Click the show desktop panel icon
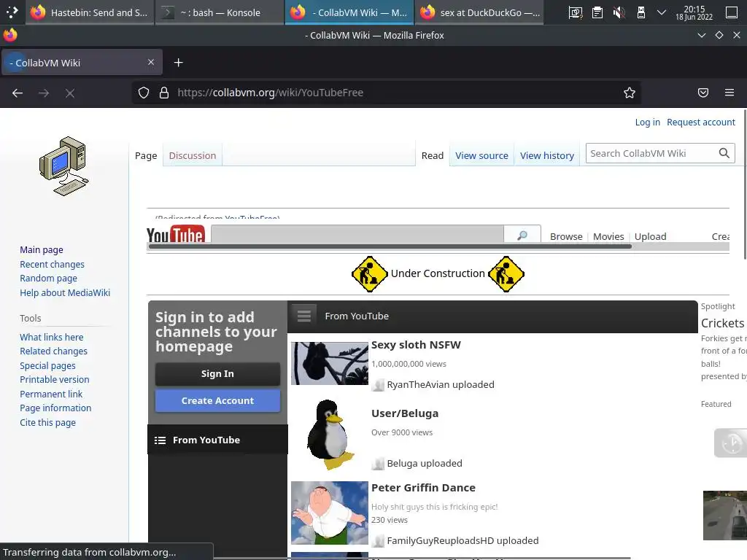 click(732, 12)
